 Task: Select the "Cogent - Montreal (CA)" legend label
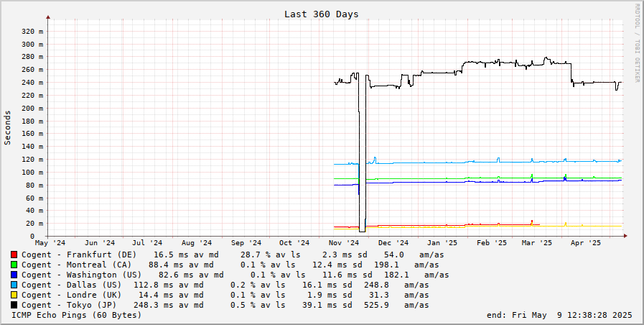(76, 265)
